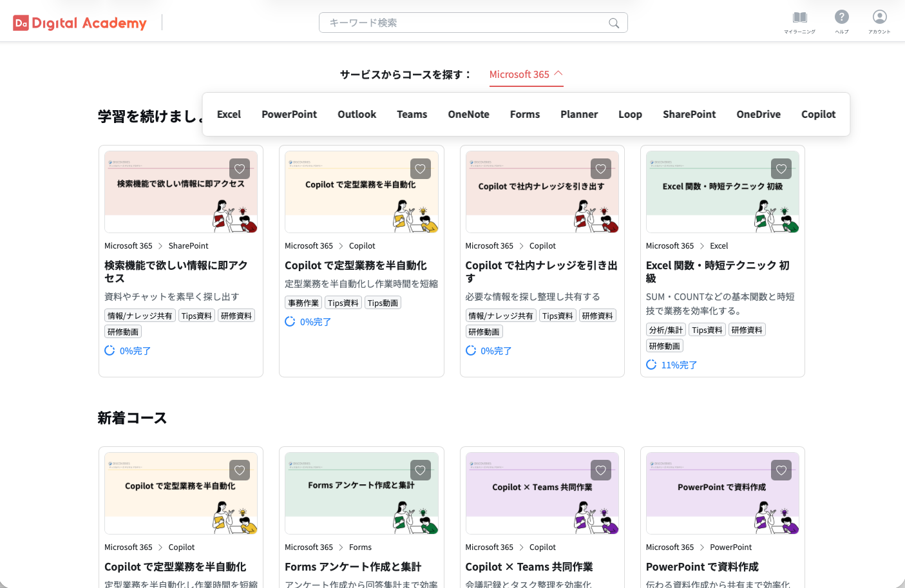
Task: Open Forms アンケート作成と集計 thumbnail
Action: point(361,493)
